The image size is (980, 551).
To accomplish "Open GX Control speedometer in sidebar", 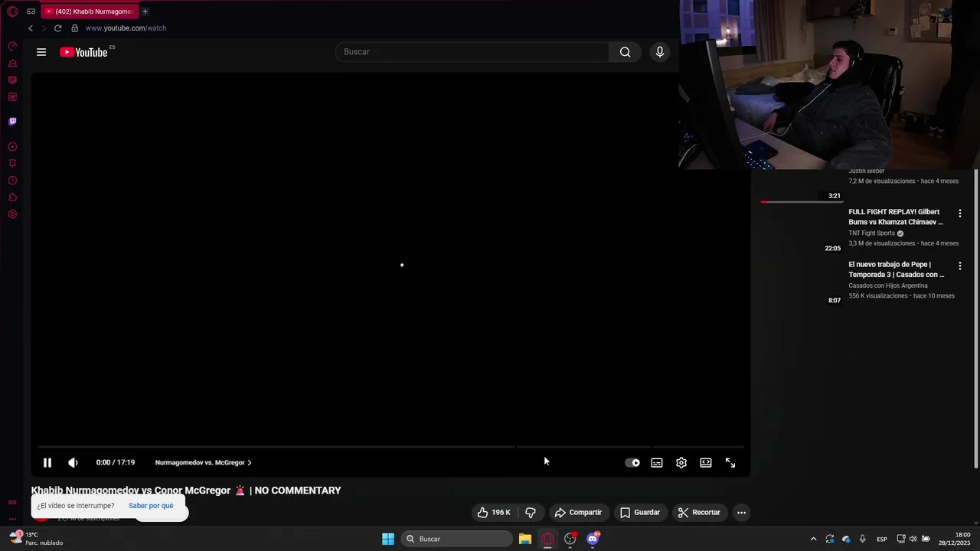I will (12, 47).
